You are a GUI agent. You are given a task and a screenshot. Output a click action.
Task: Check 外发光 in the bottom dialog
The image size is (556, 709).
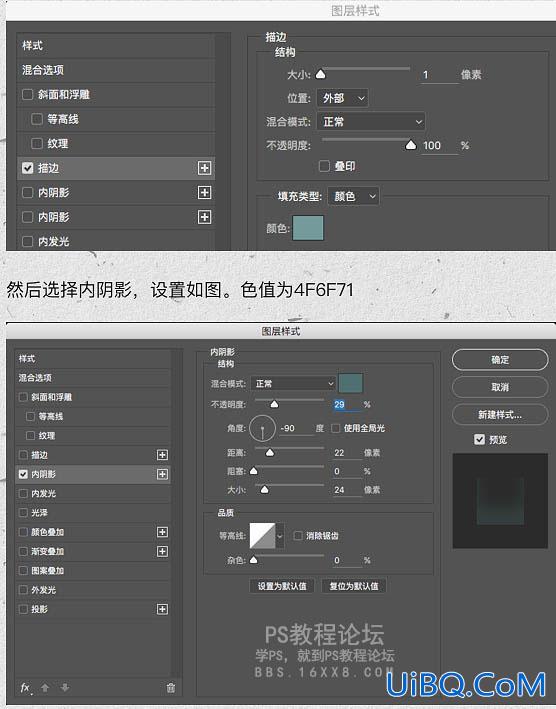click(23, 590)
